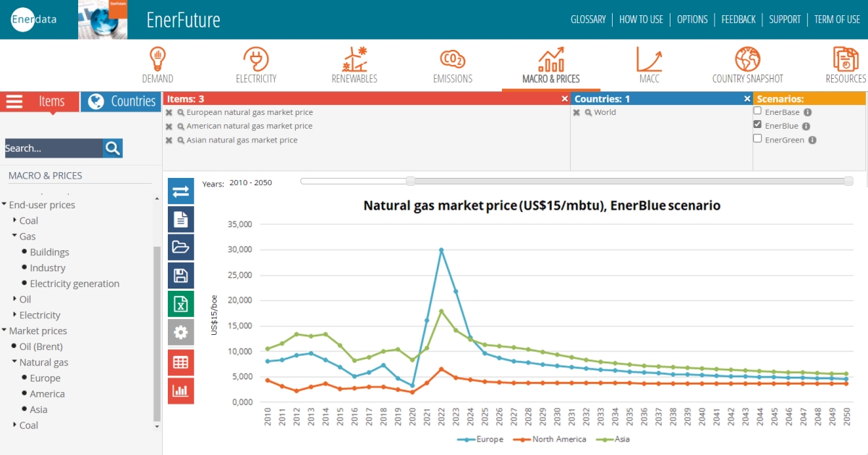Screen dimensions: 868x455
Task: Select the bar chart view icon
Action: point(181,391)
